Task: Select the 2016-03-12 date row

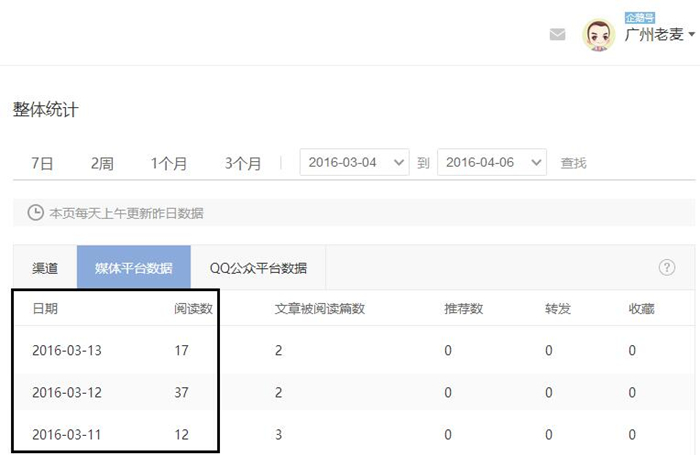Action: (67, 393)
